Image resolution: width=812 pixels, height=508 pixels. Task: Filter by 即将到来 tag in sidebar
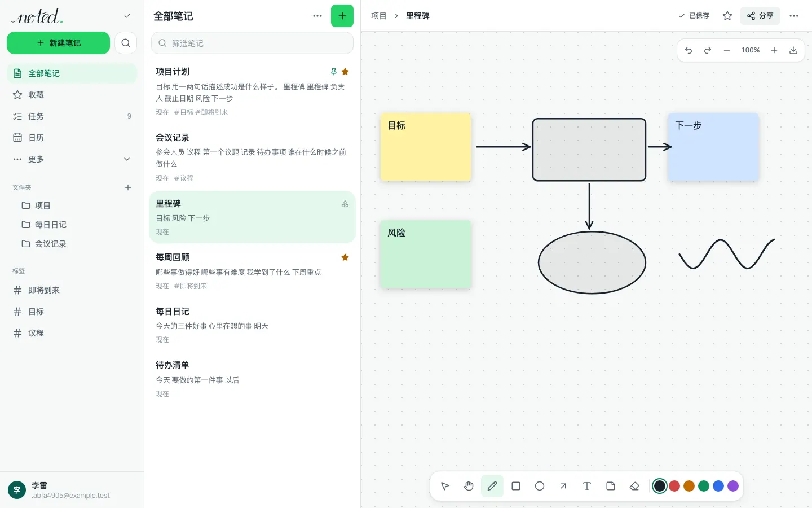(x=72, y=290)
